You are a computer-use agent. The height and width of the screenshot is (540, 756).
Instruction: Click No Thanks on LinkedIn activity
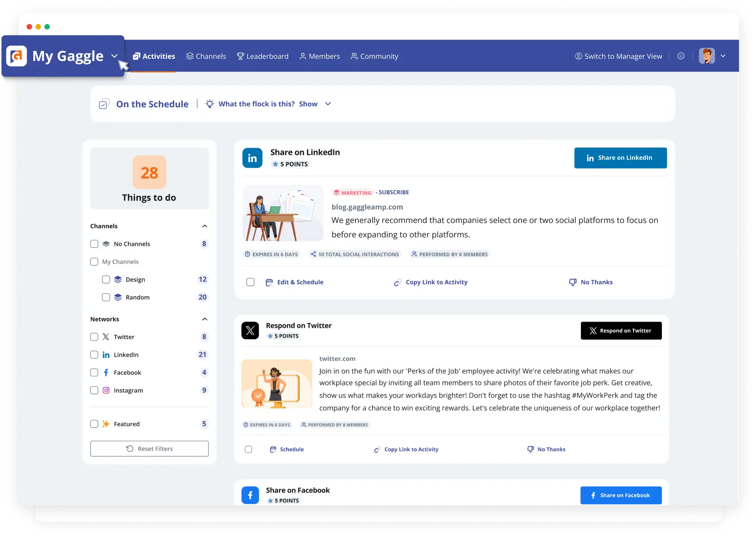pos(591,282)
